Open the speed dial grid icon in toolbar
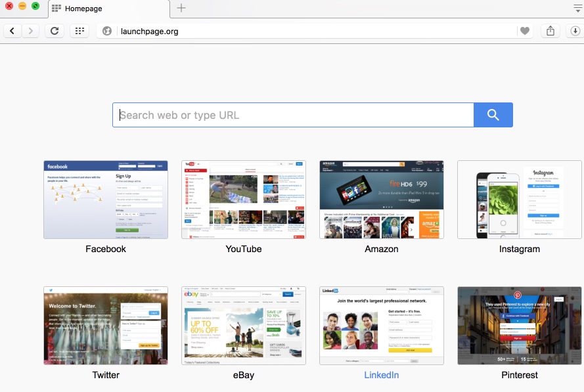584x392 pixels. point(79,31)
